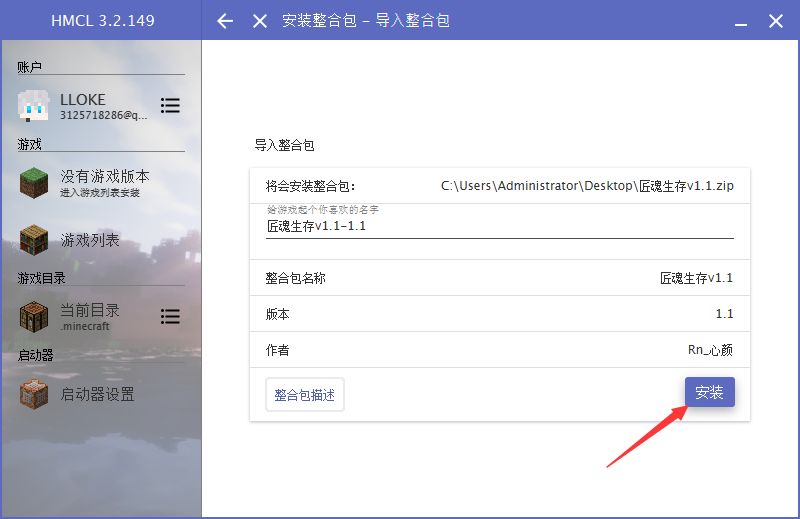Viewport: 800px width, 519px height.
Task: Select 当前目录 .minecraft entry
Action: pyautogui.click(x=90, y=316)
